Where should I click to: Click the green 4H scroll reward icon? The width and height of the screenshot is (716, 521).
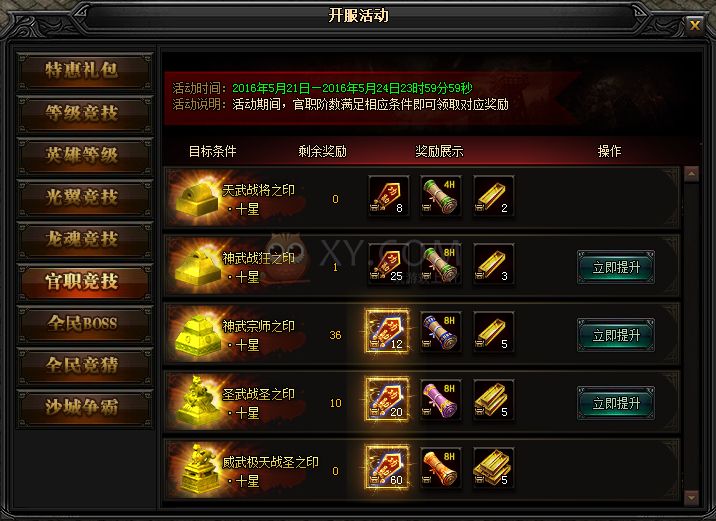441,196
